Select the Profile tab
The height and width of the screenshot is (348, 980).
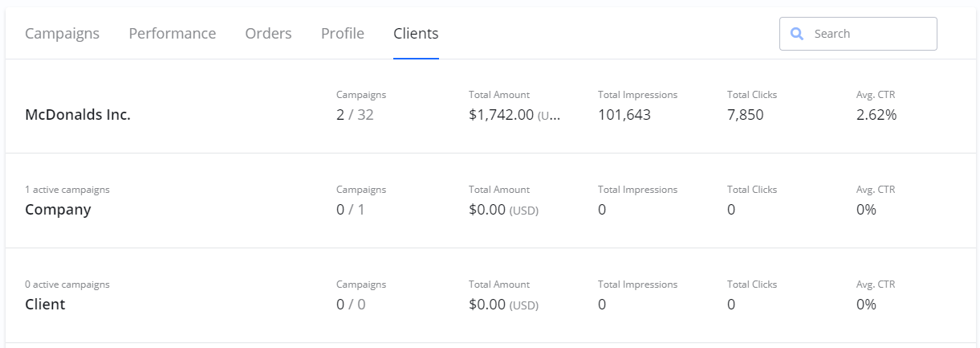(x=342, y=34)
